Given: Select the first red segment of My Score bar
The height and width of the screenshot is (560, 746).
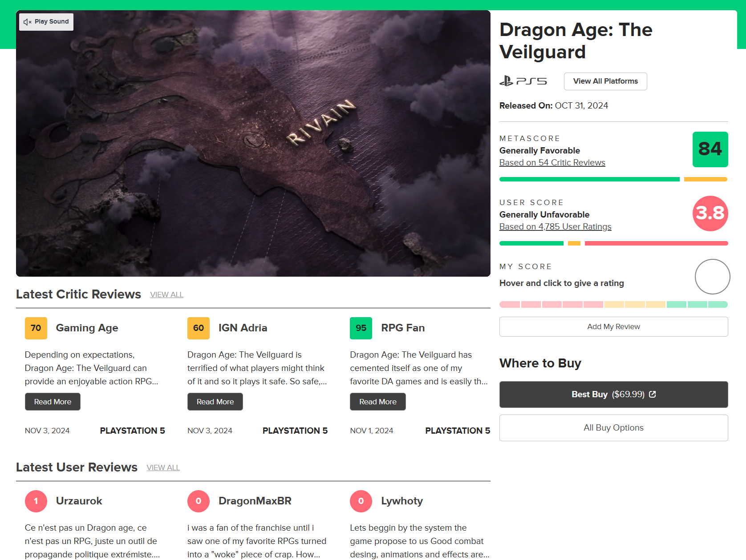Looking at the screenshot, I should 510,305.
